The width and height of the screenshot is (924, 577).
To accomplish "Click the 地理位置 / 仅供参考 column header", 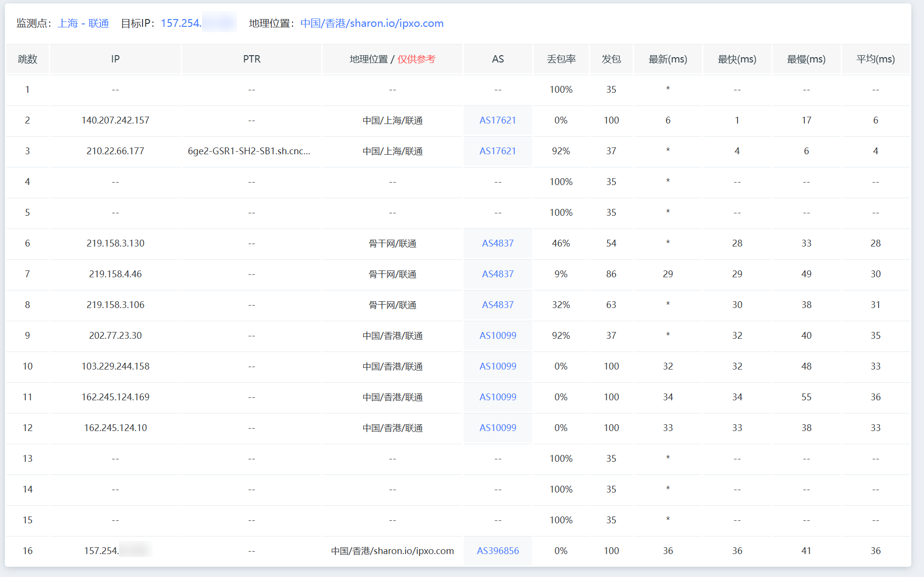I will pos(392,59).
